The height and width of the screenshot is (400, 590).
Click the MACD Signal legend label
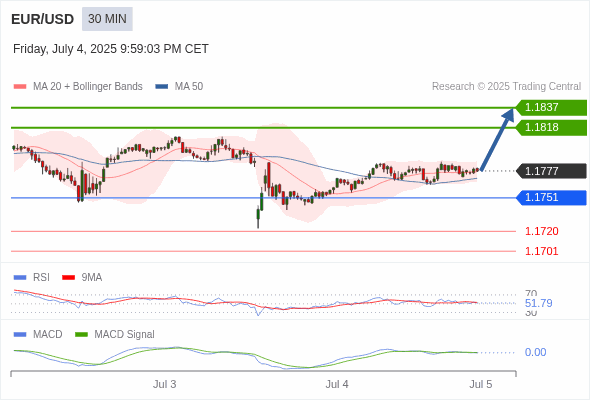pos(125,335)
